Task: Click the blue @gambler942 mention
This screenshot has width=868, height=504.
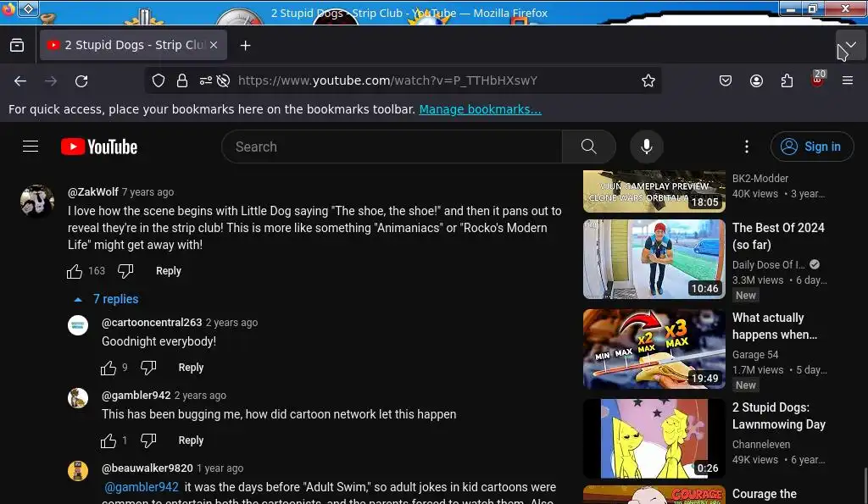Action: point(142,487)
